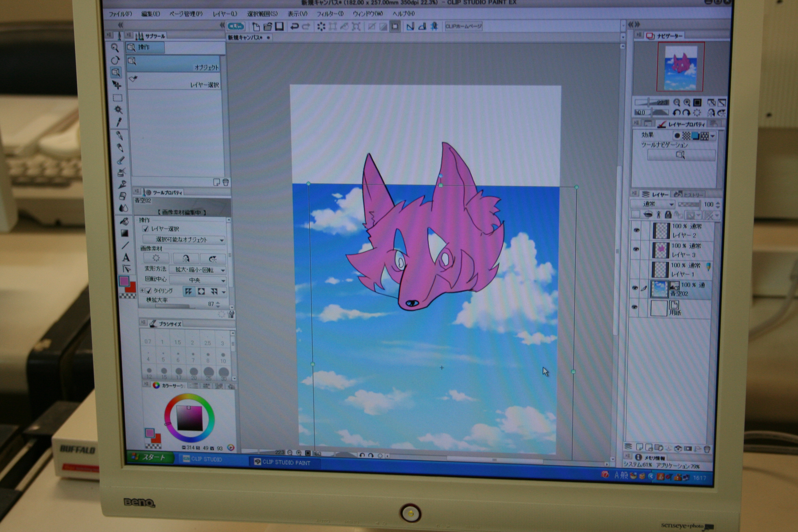The image size is (798, 532).
Task: Uncheck the レイヤー選択 checkbox
Action: coord(145,229)
